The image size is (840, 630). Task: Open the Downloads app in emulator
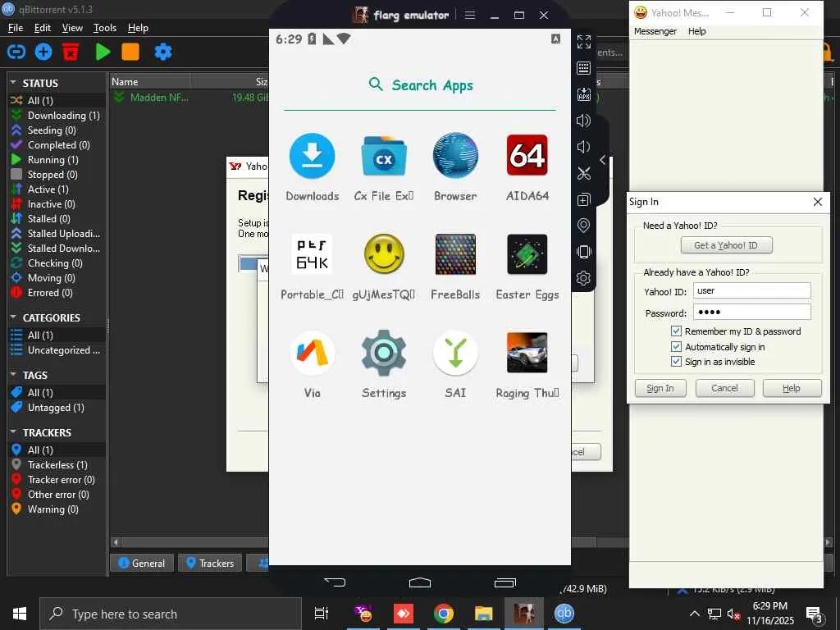pyautogui.click(x=313, y=156)
